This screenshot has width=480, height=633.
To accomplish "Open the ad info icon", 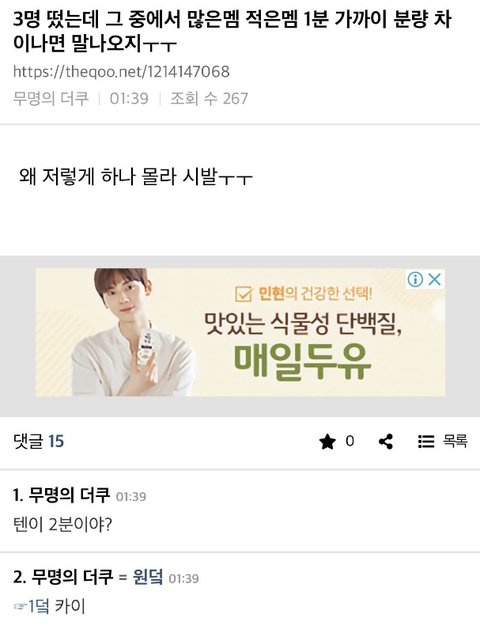I will click(x=415, y=279).
